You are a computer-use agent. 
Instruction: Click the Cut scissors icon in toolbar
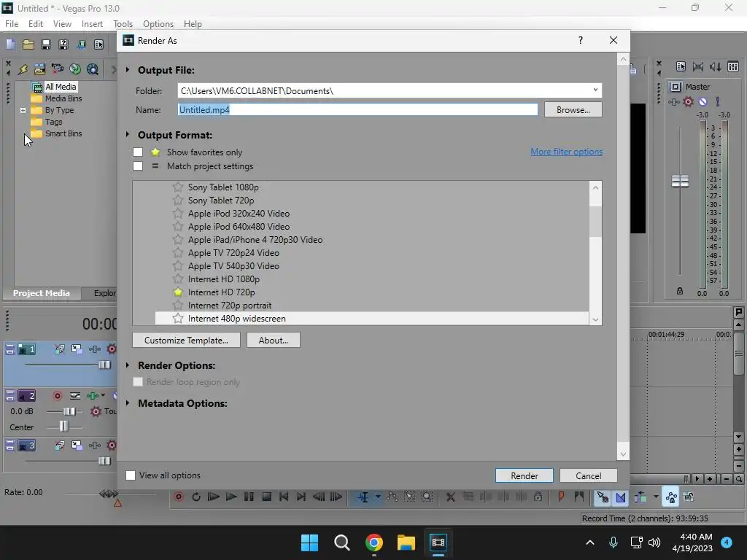coord(450,497)
